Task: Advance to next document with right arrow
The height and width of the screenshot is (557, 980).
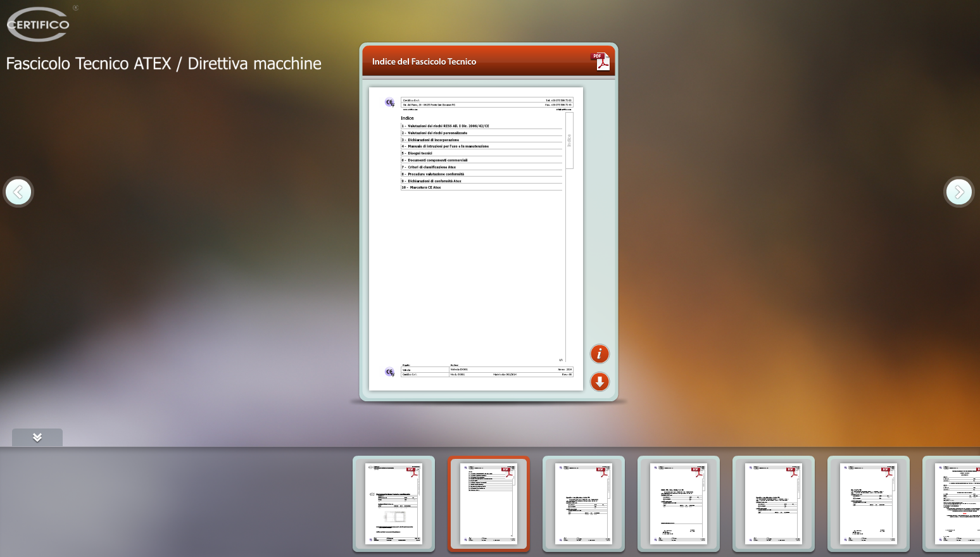Action: point(958,192)
